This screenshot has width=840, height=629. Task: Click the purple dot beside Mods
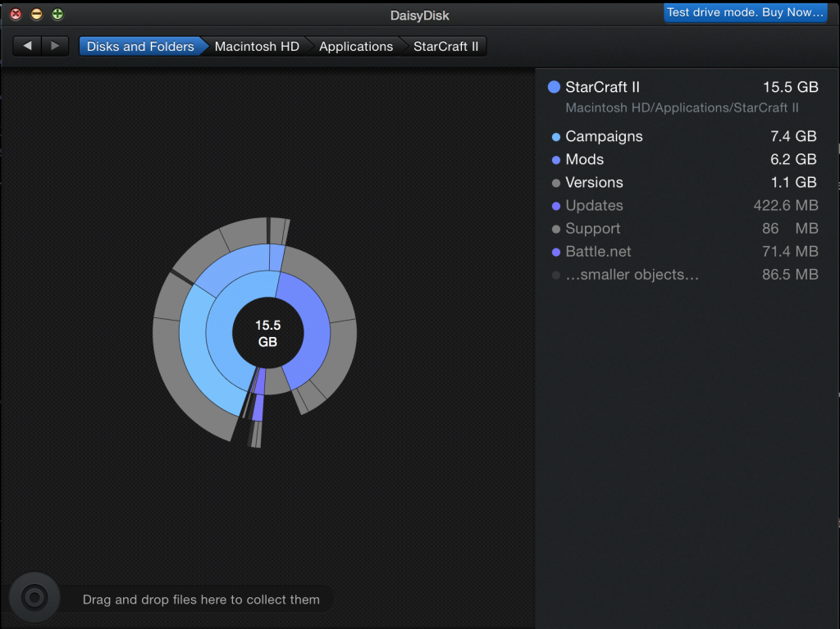pos(556,160)
